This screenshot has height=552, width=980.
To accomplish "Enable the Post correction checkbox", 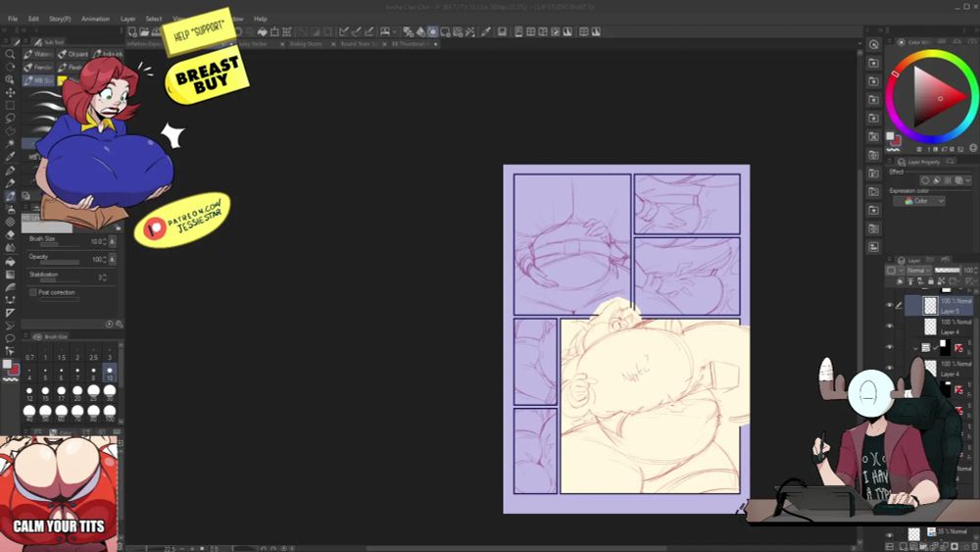I will pyautogui.click(x=33, y=292).
